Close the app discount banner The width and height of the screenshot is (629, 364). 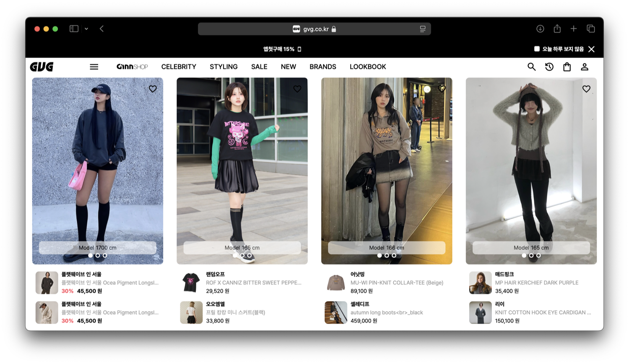592,49
